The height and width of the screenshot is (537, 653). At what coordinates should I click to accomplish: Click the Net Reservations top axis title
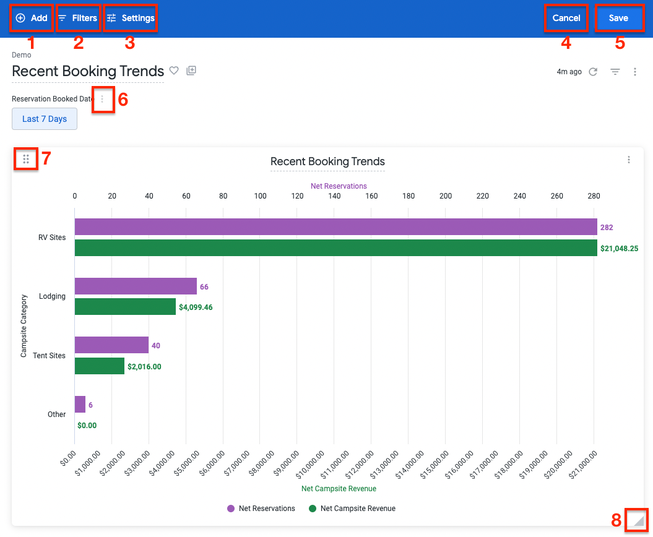pos(339,186)
